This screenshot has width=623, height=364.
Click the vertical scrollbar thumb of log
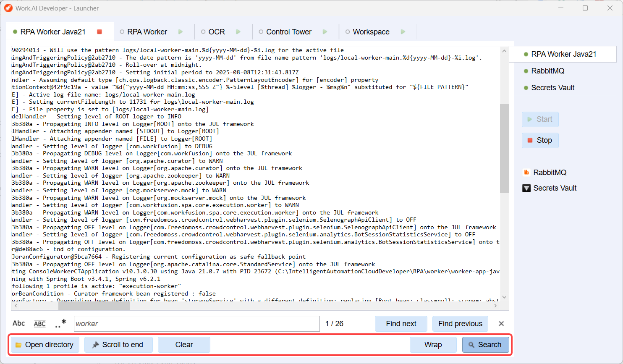pyautogui.click(x=504, y=149)
